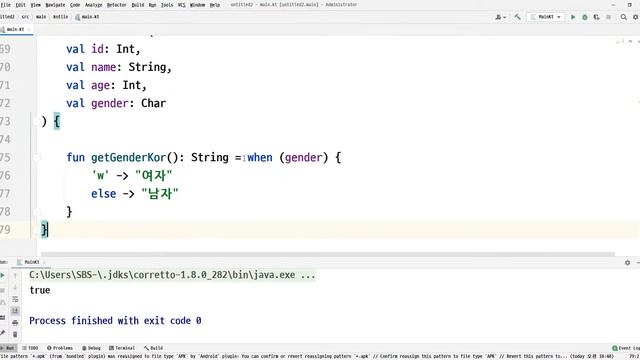The image size is (640, 360).
Task: Print the console output with printer icon
Action: click(x=15, y=323)
